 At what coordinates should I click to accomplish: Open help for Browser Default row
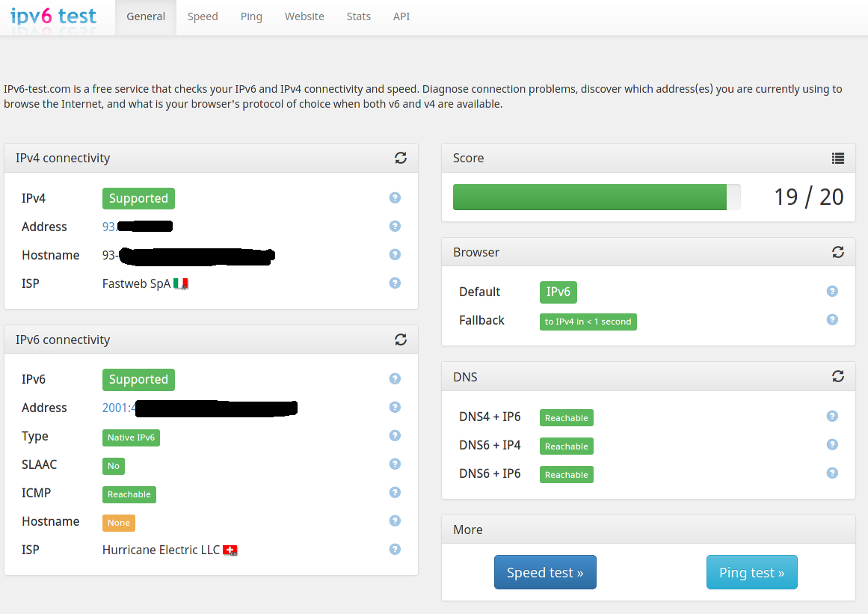click(832, 291)
